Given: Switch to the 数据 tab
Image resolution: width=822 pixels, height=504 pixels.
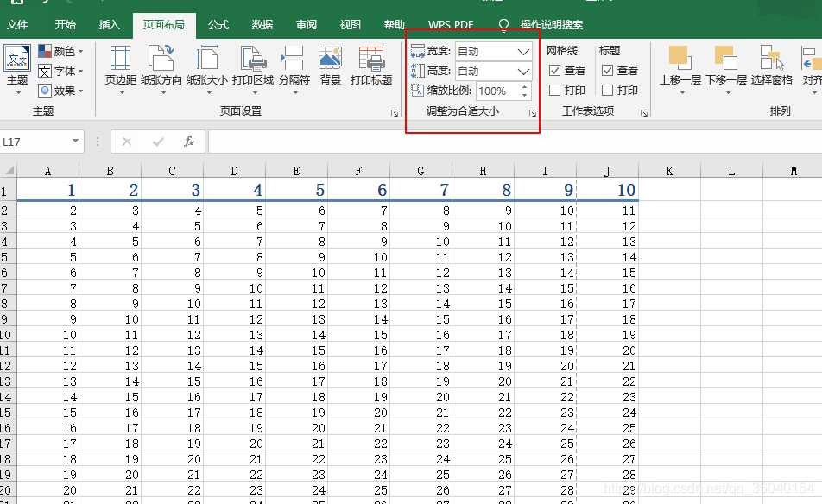Looking at the screenshot, I should [x=262, y=25].
